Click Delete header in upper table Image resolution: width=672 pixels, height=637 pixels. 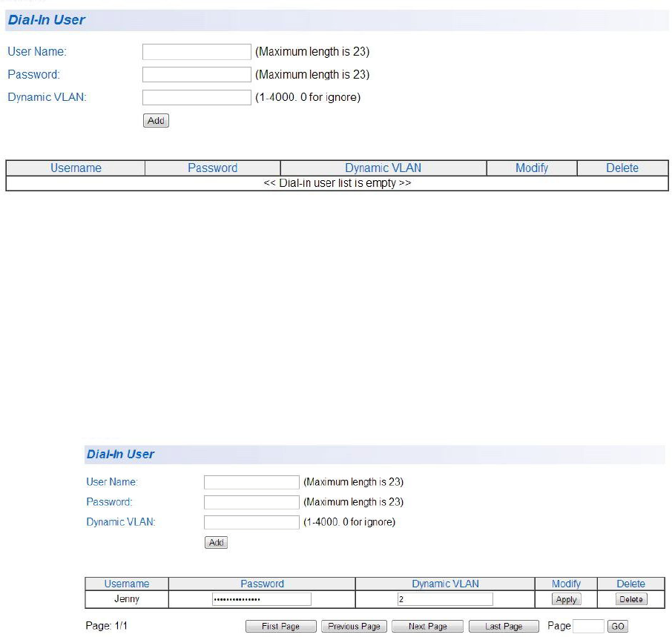click(622, 168)
